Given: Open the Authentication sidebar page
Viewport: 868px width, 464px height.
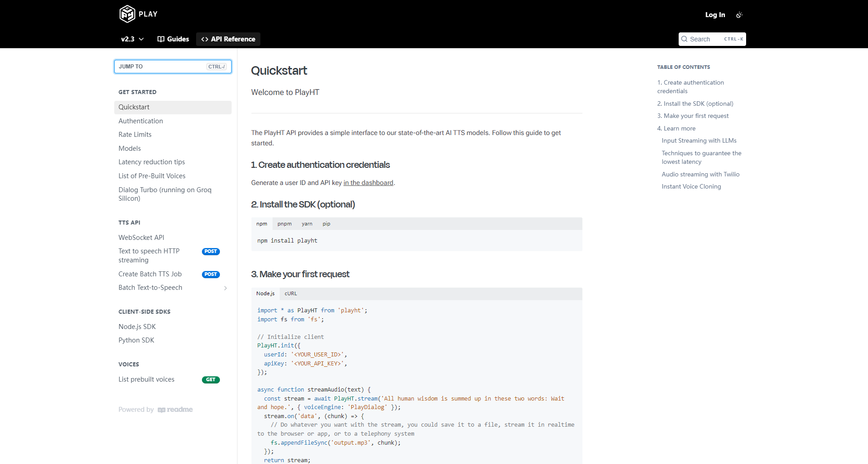Looking at the screenshot, I should pos(141,121).
